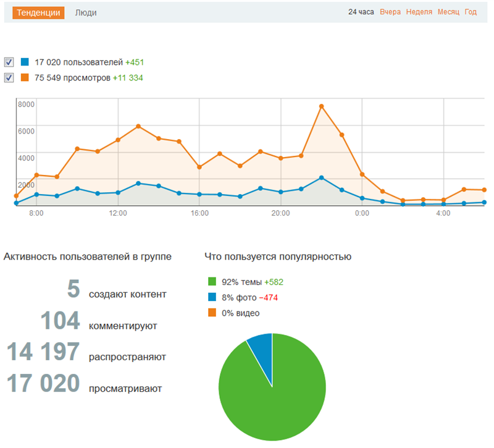
Task: Click the 'Активность пользователей в группе' heading
Action: (88, 256)
